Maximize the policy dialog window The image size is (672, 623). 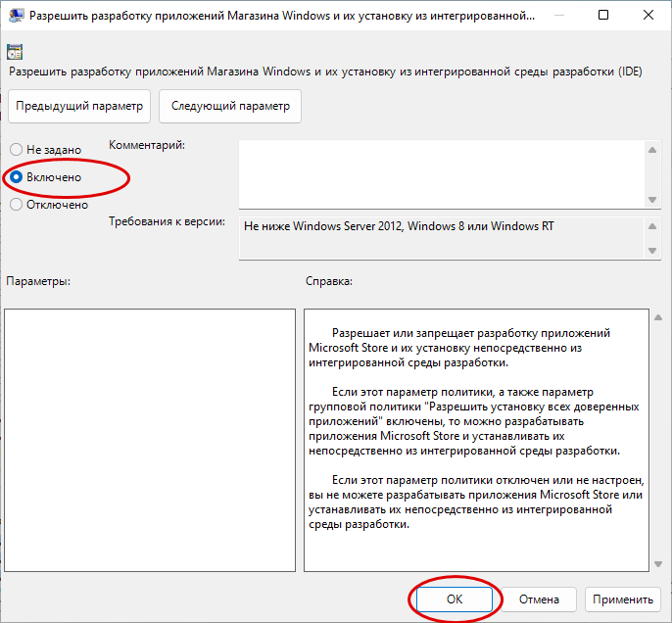[603, 16]
